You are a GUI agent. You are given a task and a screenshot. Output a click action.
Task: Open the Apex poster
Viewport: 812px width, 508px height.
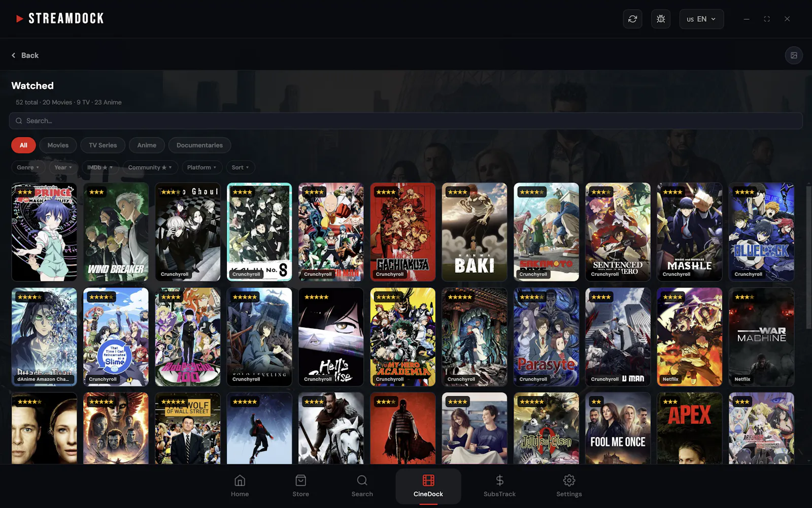690,428
